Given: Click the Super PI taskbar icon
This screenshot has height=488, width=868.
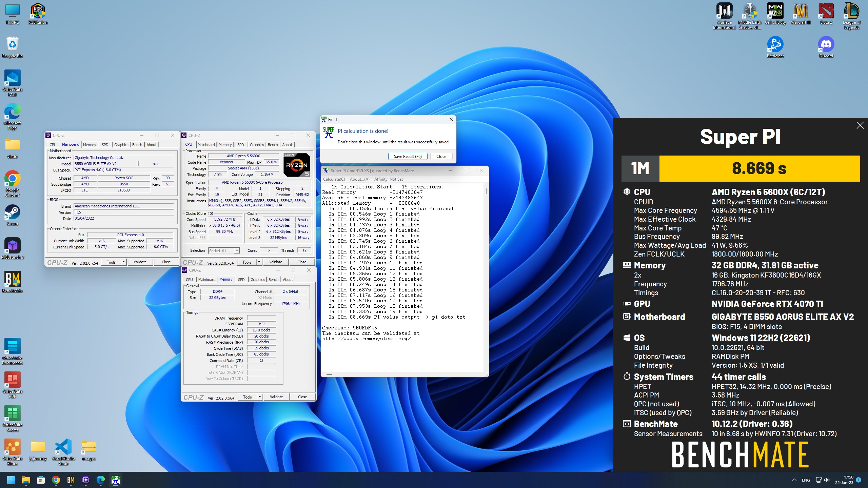Looking at the screenshot, I should pos(116,480).
